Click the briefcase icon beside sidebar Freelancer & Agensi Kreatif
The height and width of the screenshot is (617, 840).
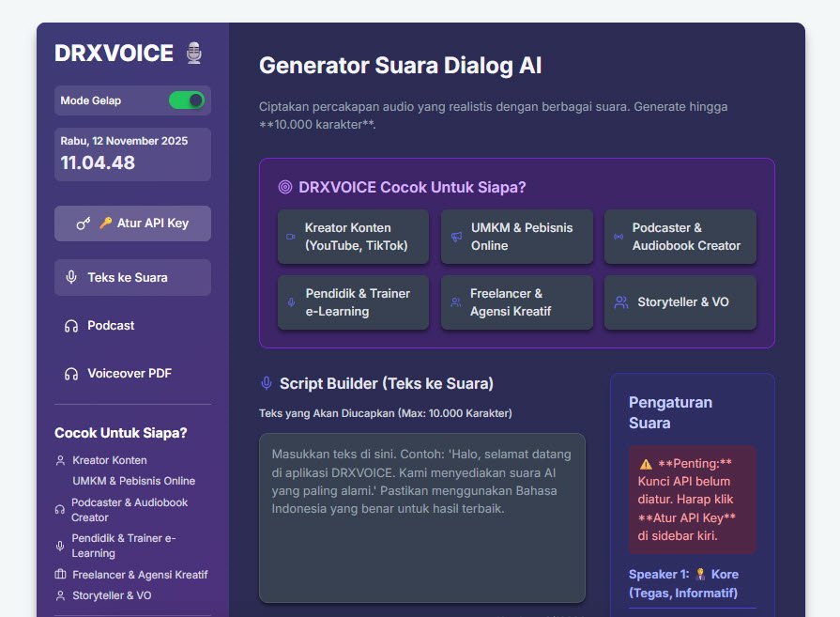point(60,575)
